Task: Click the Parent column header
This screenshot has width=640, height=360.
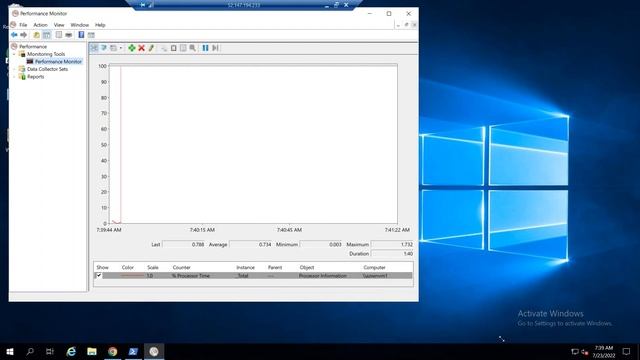Action: coord(275,267)
